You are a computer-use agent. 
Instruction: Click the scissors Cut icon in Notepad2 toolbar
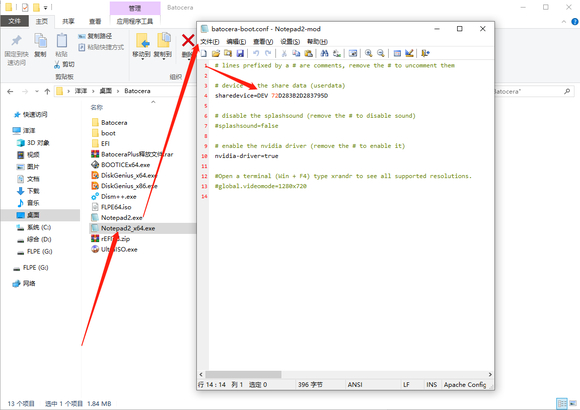284,54
